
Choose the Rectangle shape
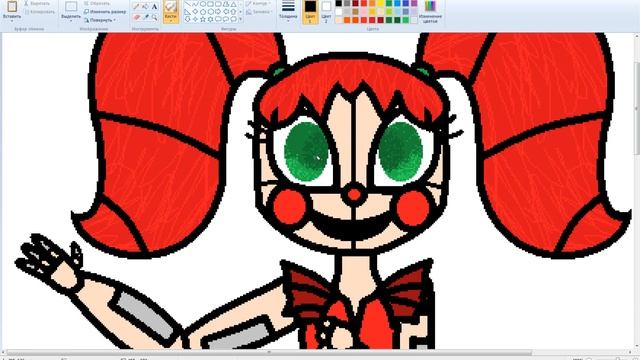(211, 4)
